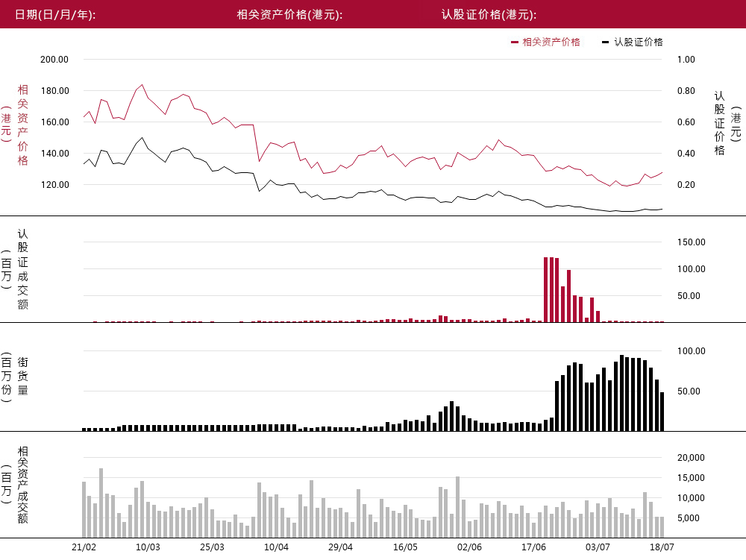The image size is (746, 560).
Task: Click the 120.00 left axis value
Action: click(54, 184)
